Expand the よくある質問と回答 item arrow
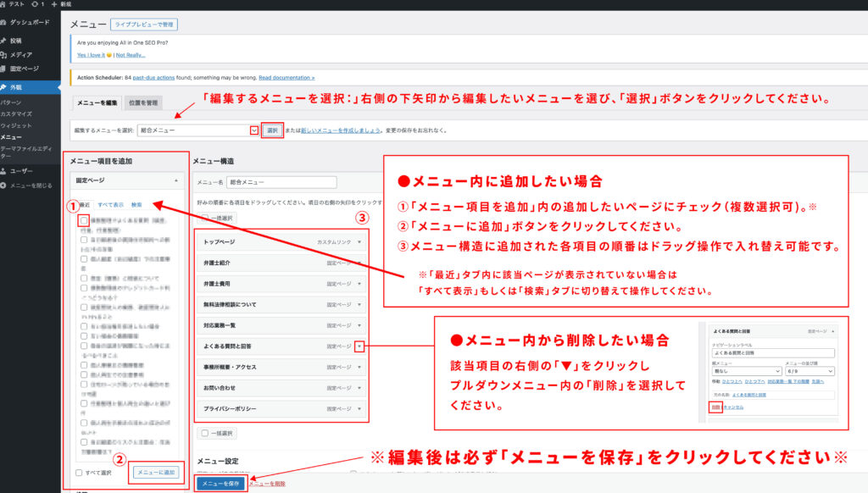Screen dimensions: 868x493 tap(359, 346)
